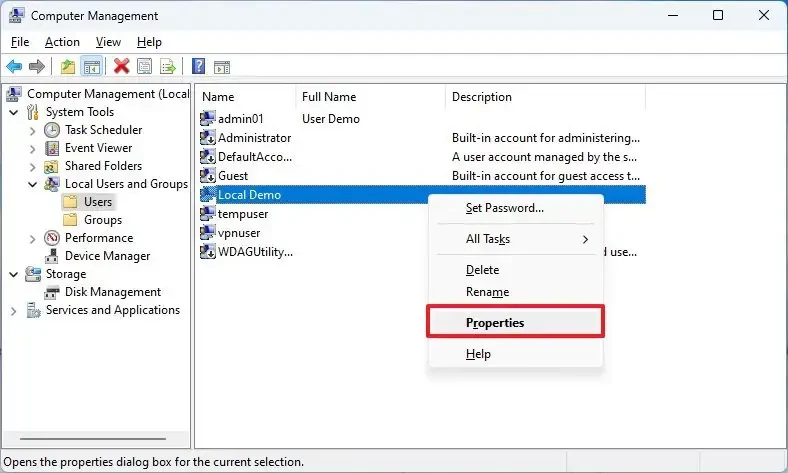Expand the Services and Applications node
788x473 pixels.
pyautogui.click(x=14, y=312)
